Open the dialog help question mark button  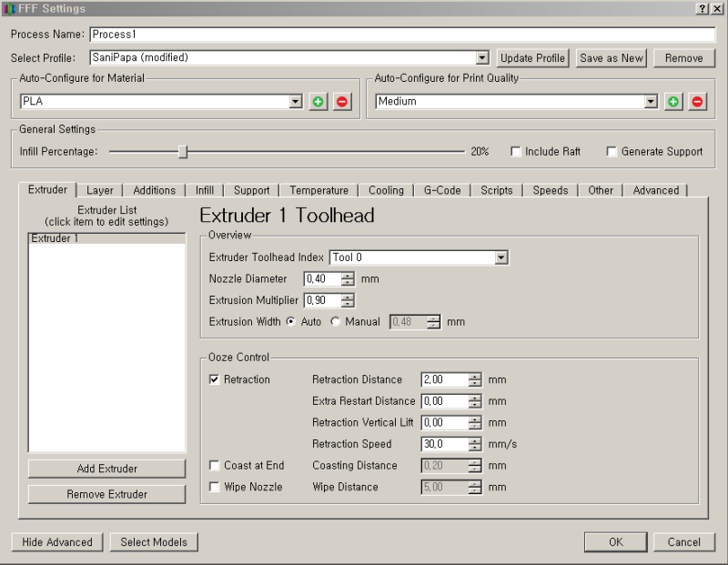tap(703, 8)
